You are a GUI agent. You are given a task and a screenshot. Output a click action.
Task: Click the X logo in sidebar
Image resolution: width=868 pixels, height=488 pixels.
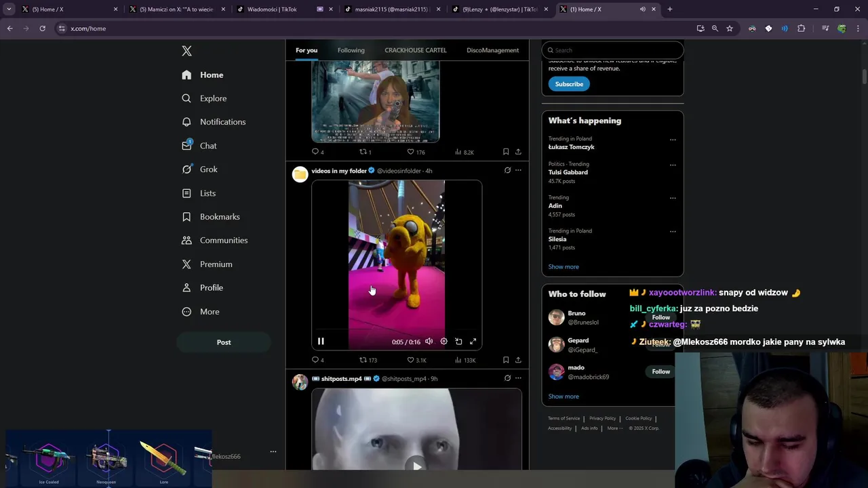click(x=186, y=51)
